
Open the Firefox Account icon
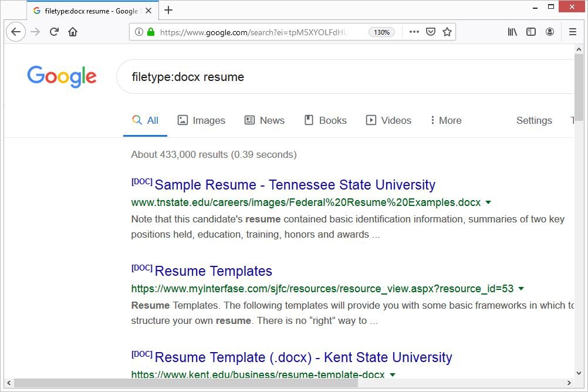pyautogui.click(x=550, y=32)
